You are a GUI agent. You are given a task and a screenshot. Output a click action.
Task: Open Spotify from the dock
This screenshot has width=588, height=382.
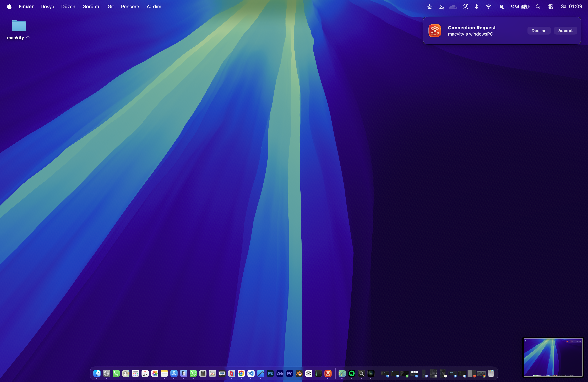click(x=352, y=373)
